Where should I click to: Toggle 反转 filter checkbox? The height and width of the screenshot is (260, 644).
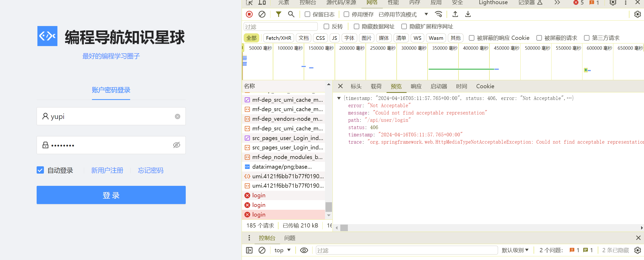coord(326,27)
